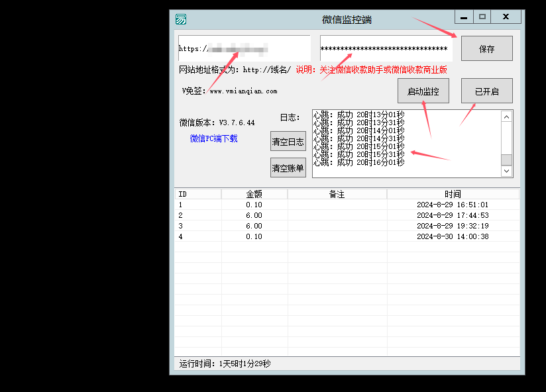Close the 微信监控端 window
The image size is (546, 392).
tap(506, 17)
